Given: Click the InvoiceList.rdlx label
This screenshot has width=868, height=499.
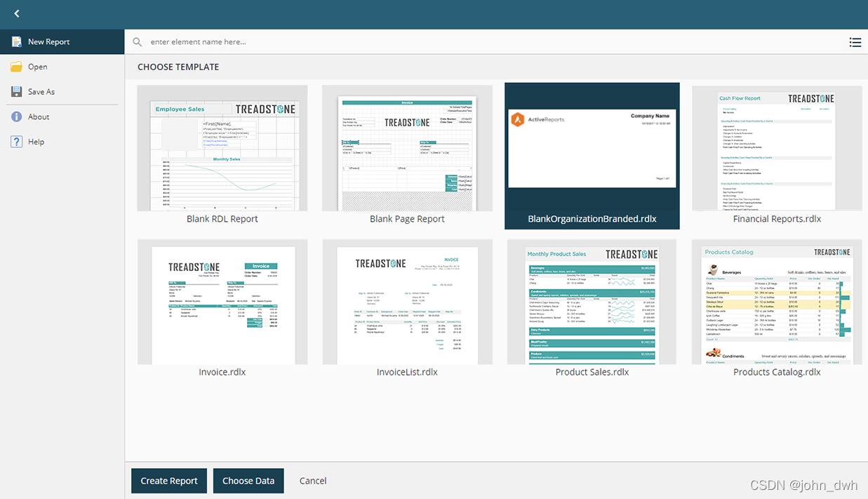Looking at the screenshot, I should 407,372.
